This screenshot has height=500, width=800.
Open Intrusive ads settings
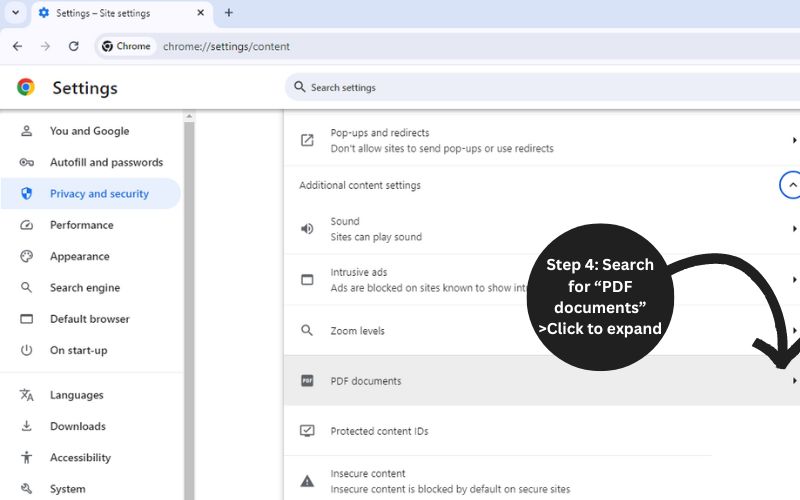point(542,280)
